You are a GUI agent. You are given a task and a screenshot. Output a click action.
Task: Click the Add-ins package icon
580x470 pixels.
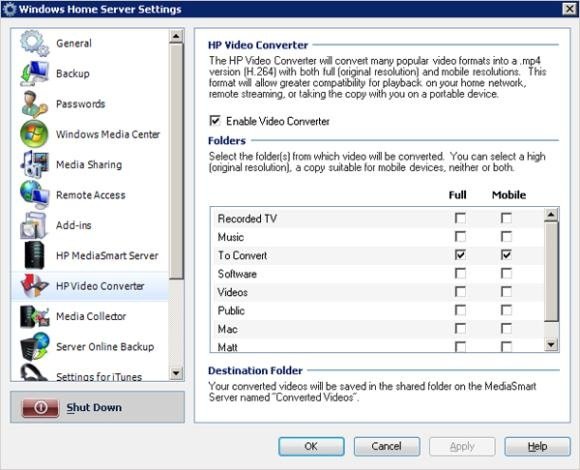coord(34,225)
